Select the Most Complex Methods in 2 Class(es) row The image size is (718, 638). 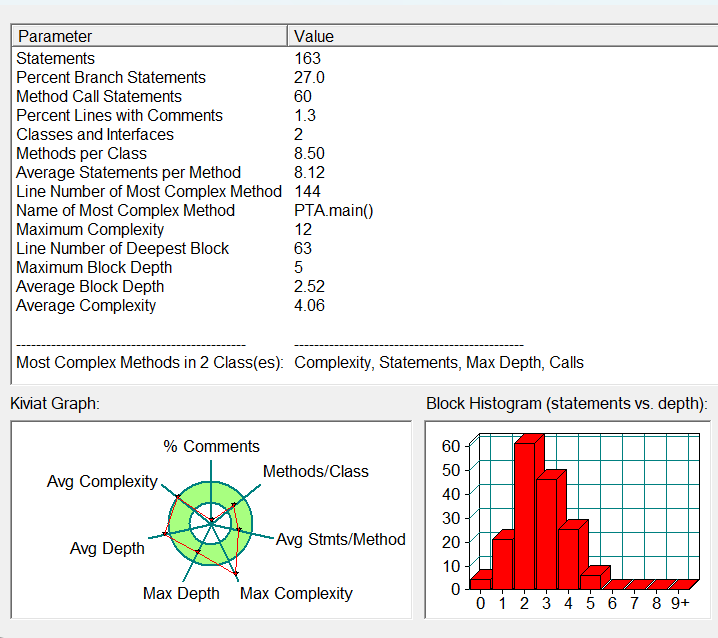pyautogui.click(x=150, y=363)
